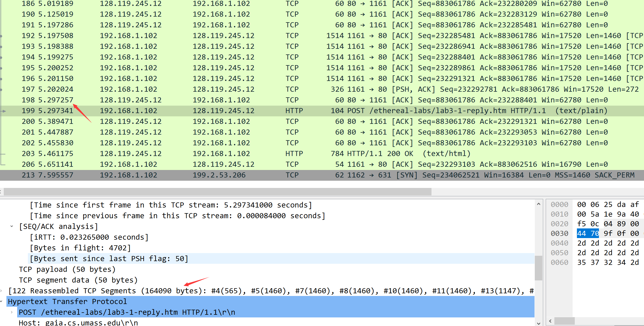Click hex pane horizontal scrollbar thumb
Viewport: 644px width, 326px height.
(x=565, y=321)
